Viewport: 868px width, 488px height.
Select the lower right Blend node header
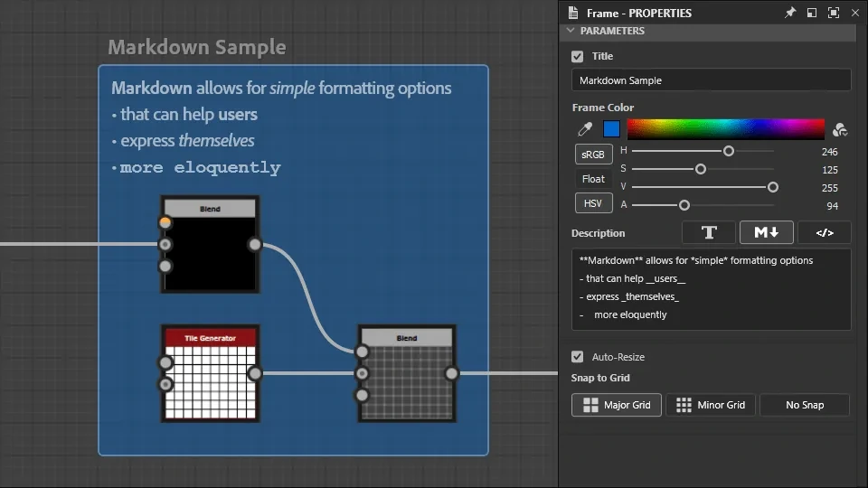[406, 338]
